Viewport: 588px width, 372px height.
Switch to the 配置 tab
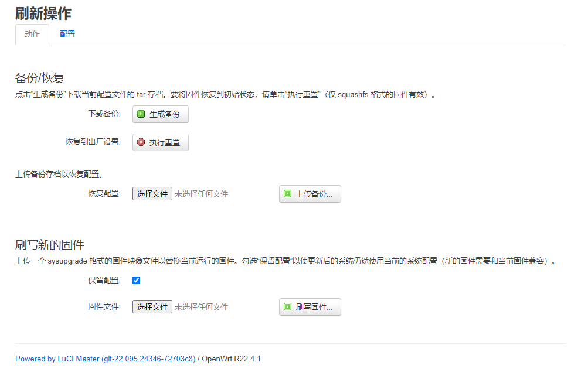[67, 35]
